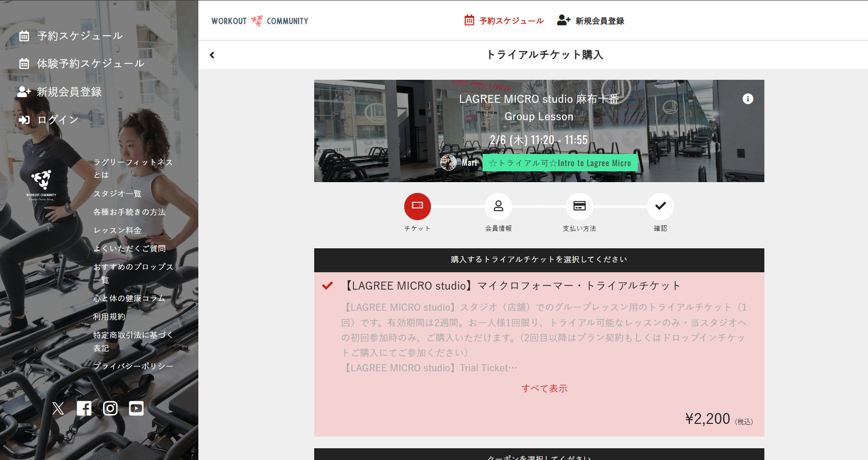The image size is (868, 460).
Task: Open the Instagram social icon
Action: tap(110, 408)
